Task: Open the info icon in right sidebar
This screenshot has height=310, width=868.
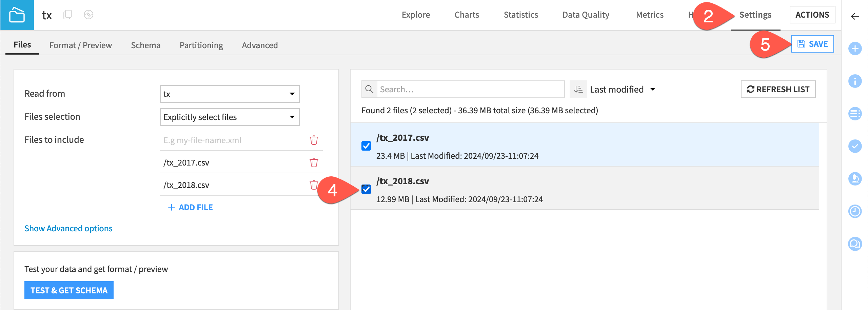Action: pyautogui.click(x=855, y=81)
